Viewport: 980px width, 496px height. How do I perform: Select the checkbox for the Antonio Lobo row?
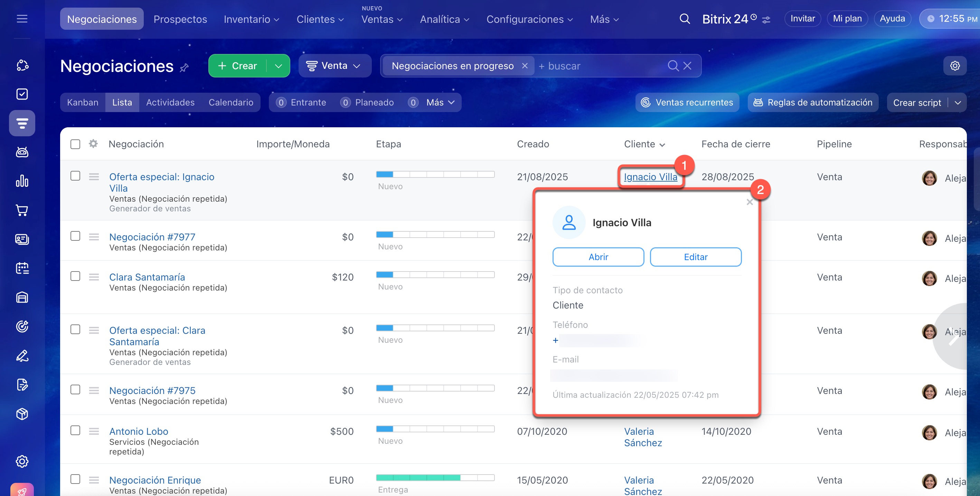pos(75,431)
